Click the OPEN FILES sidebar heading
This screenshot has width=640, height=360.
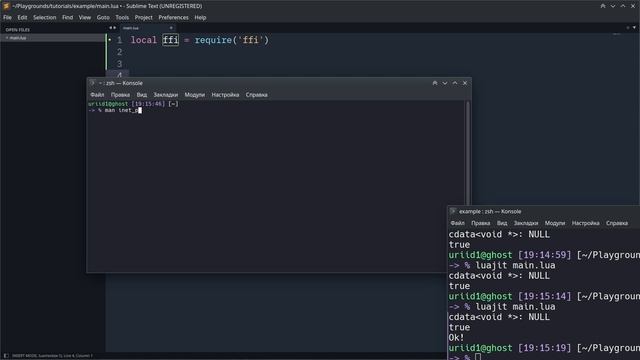coord(18,30)
